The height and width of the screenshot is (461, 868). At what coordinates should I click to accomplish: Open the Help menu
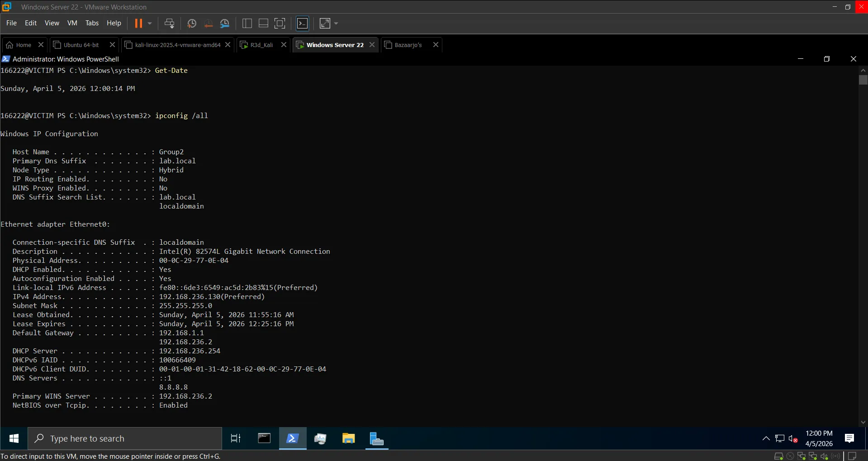click(x=114, y=23)
